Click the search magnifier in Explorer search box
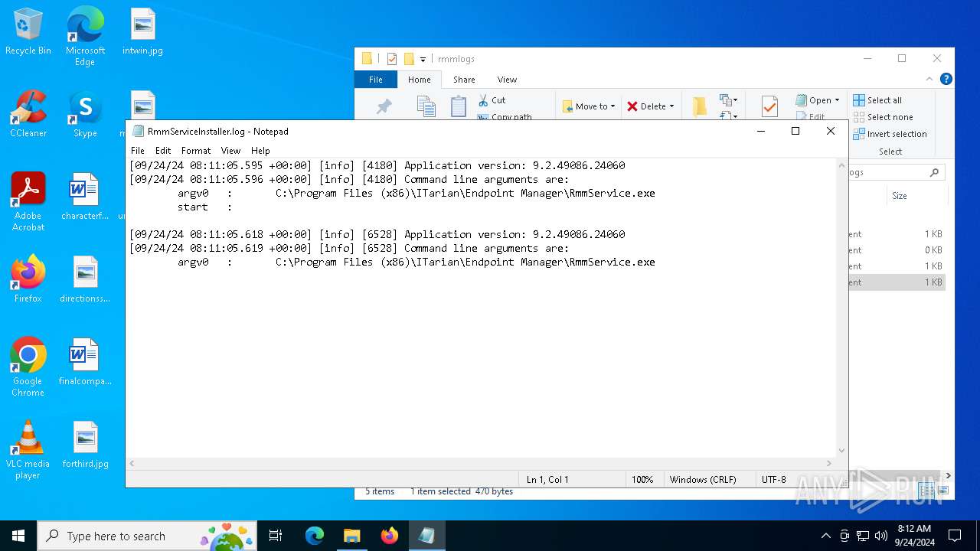Viewport: 980px width, 551px height. tap(934, 173)
